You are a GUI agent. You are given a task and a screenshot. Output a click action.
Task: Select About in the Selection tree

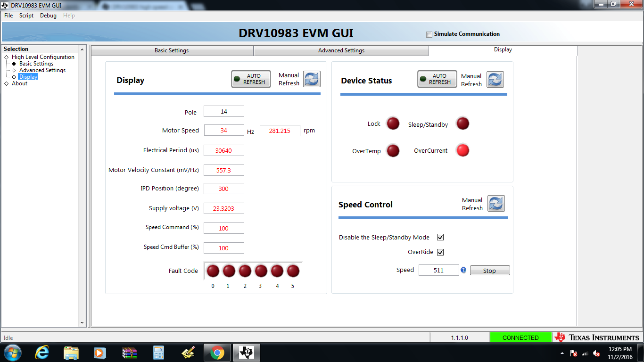pos(19,83)
